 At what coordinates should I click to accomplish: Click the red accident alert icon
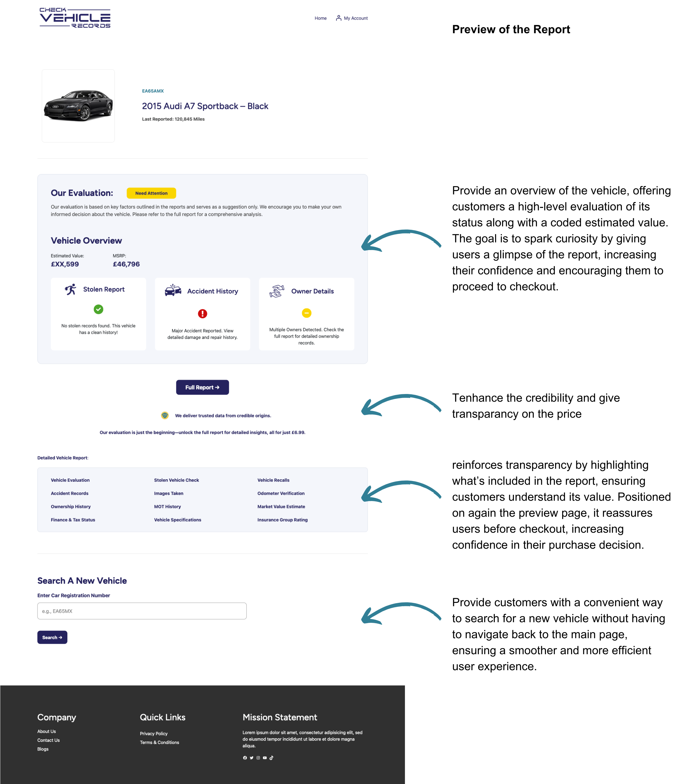[202, 314]
